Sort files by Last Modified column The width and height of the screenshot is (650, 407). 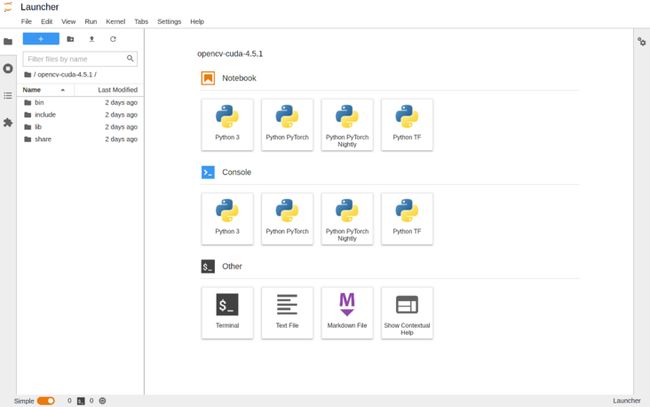click(x=109, y=90)
